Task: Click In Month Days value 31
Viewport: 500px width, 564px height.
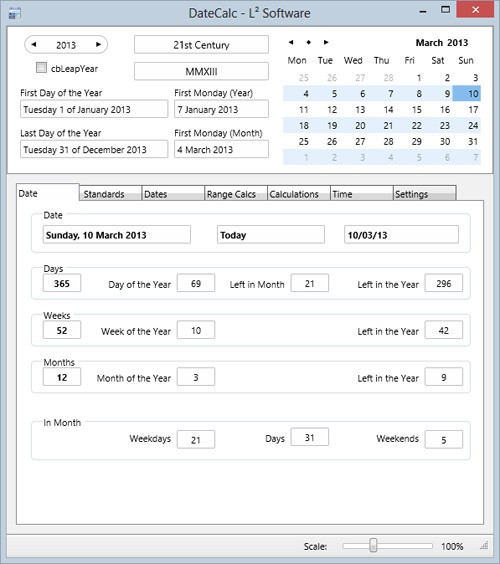Action: [310, 437]
